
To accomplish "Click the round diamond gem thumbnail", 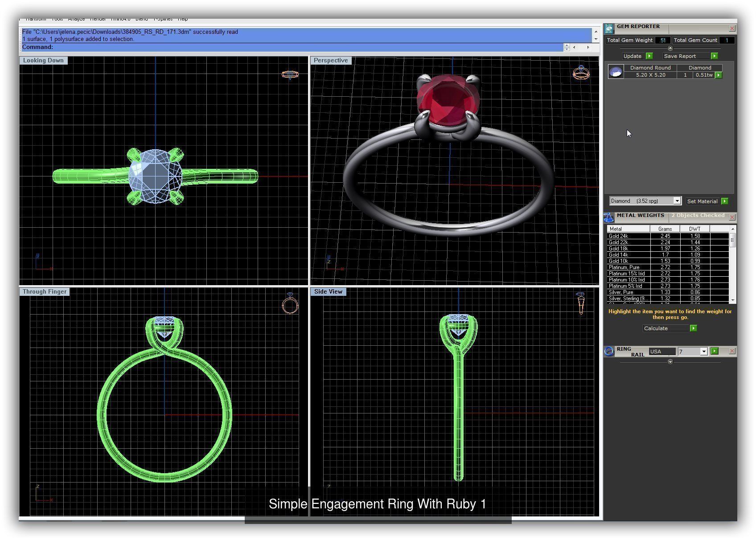I will pyautogui.click(x=616, y=72).
